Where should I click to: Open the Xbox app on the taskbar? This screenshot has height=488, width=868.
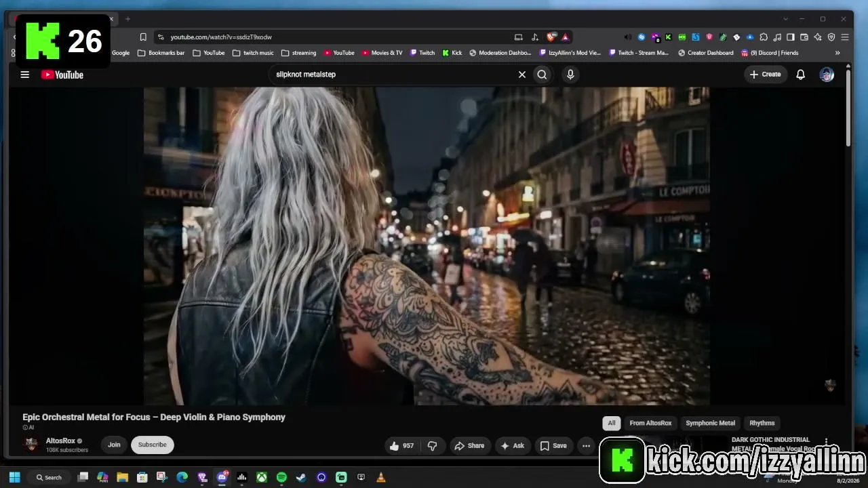click(x=262, y=477)
